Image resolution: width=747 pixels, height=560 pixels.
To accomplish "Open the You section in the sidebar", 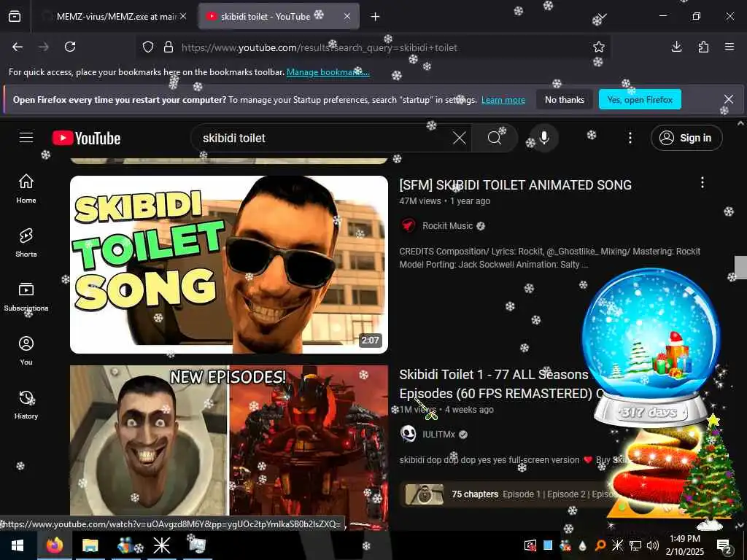I will pyautogui.click(x=26, y=351).
